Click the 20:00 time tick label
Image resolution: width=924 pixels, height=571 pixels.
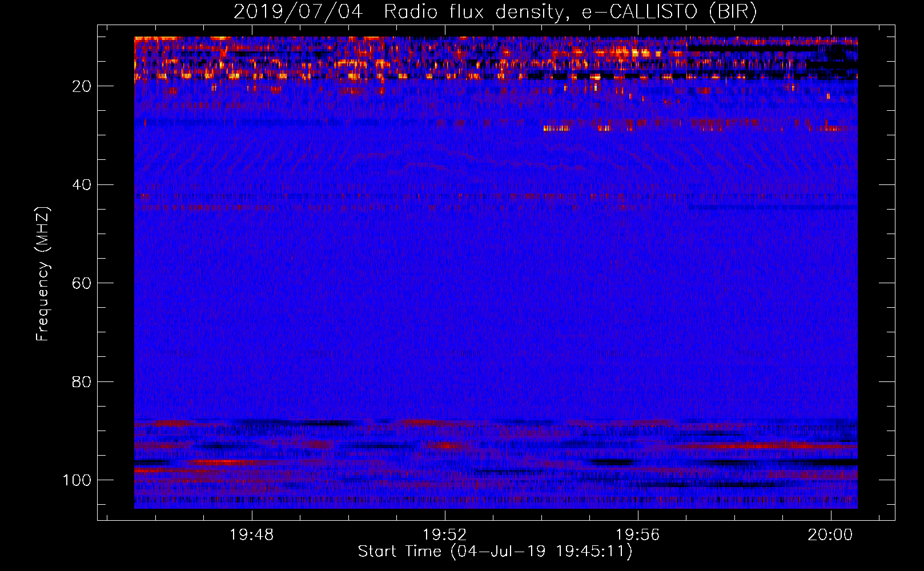[830, 534]
